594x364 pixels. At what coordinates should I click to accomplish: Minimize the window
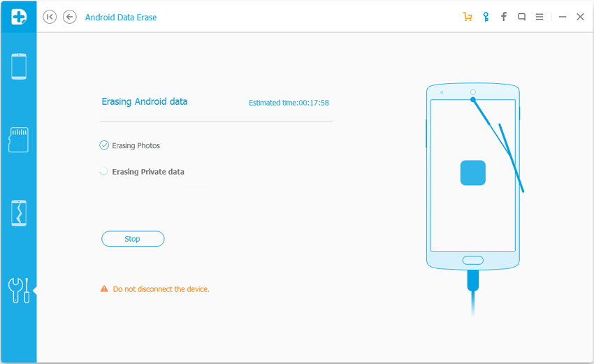point(563,17)
